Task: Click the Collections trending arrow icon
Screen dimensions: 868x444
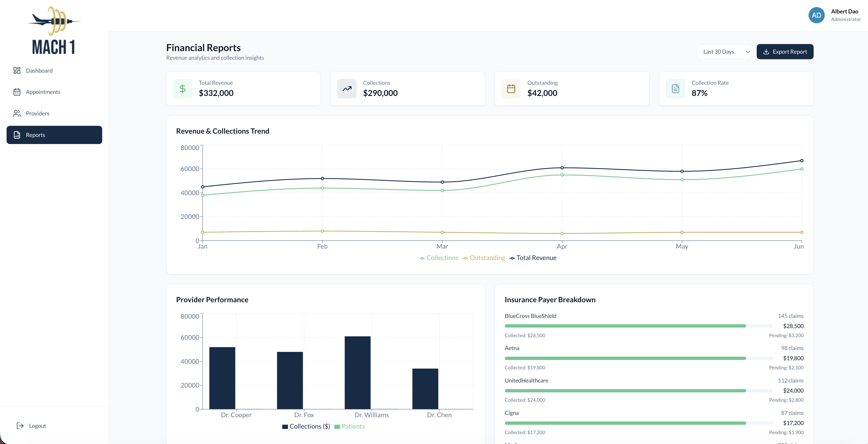Action: pyautogui.click(x=346, y=88)
